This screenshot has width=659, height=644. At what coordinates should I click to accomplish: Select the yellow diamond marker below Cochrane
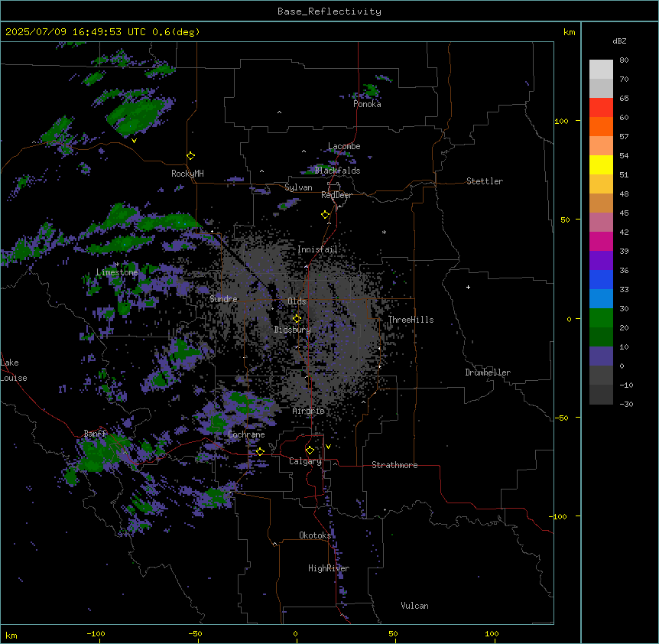[260, 451]
